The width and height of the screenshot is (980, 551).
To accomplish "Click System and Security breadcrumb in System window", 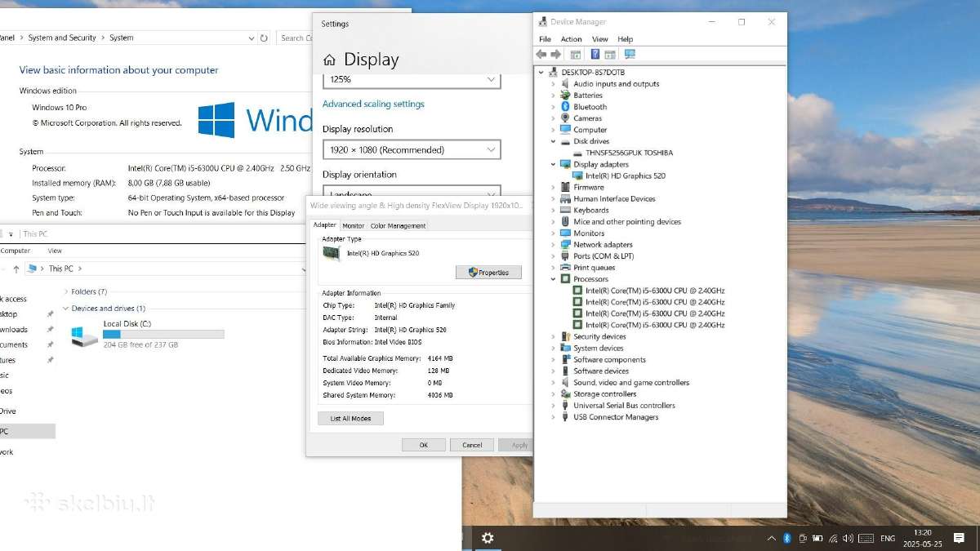I will click(62, 38).
